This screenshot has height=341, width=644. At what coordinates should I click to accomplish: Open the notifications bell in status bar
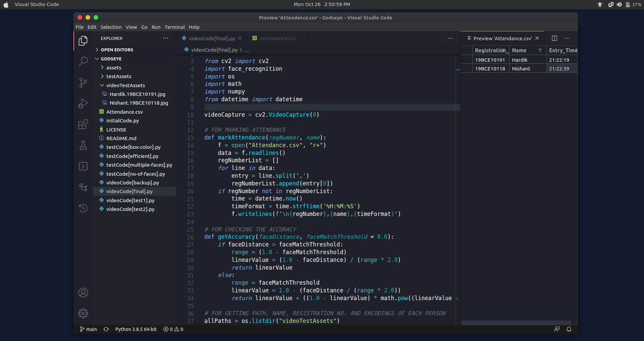569,329
